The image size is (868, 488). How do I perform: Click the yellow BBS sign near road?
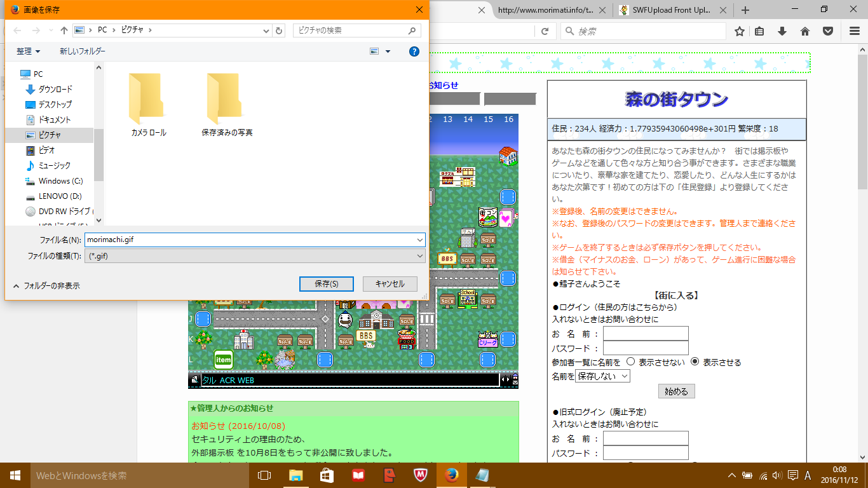pyautogui.click(x=447, y=258)
